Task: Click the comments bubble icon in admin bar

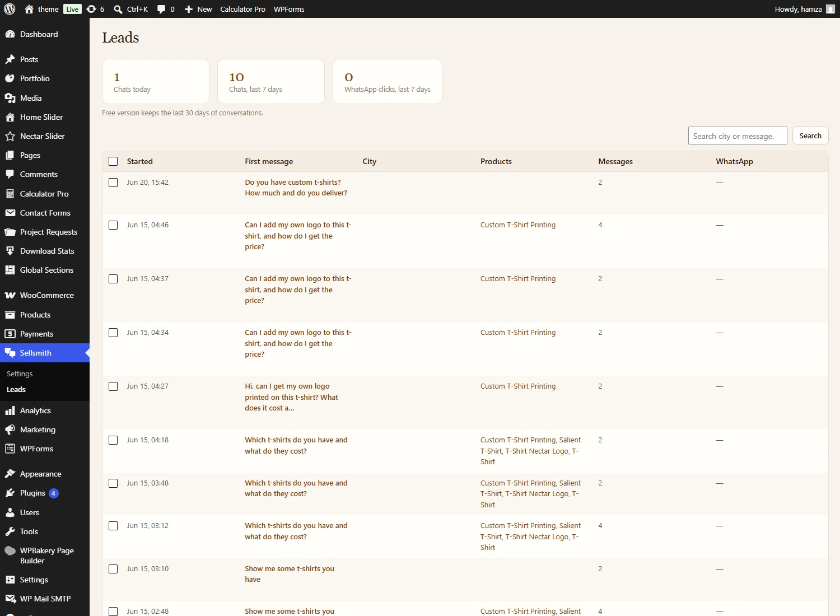Action: pos(161,9)
